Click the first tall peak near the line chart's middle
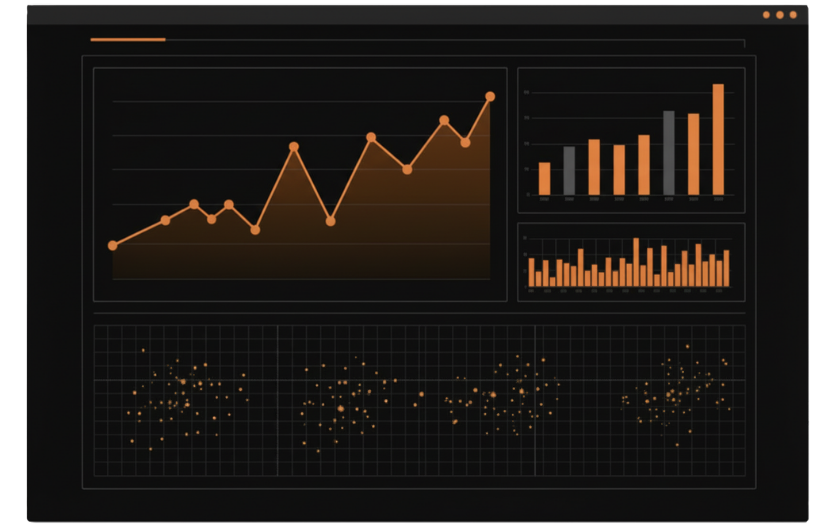Image resolution: width=832 pixels, height=528 pixels. tap(294, 147)
